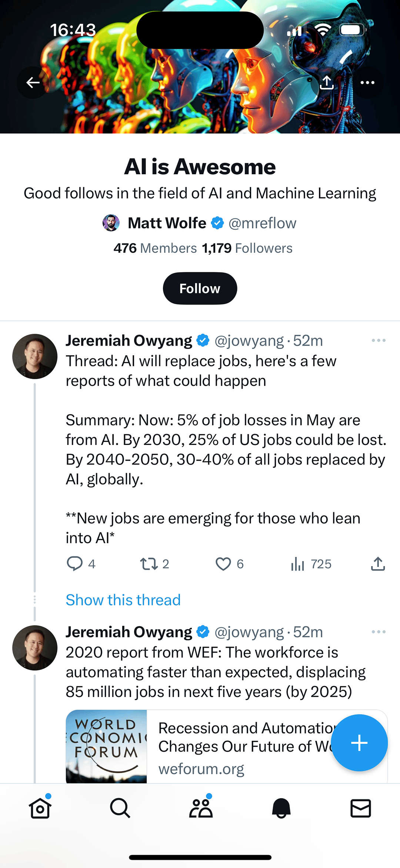This screenshot has height=868, width=400.
Task: Retweet the AI will replace jobs tweet
Action: 149,564
